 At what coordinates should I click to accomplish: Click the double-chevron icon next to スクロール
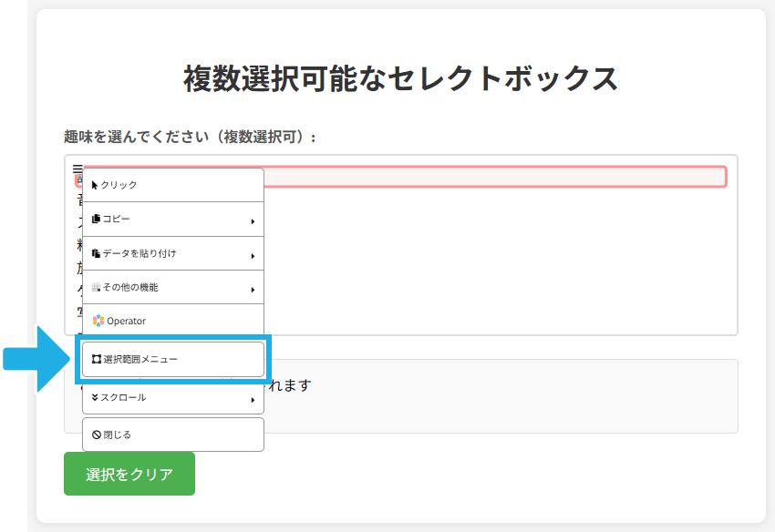95,397
